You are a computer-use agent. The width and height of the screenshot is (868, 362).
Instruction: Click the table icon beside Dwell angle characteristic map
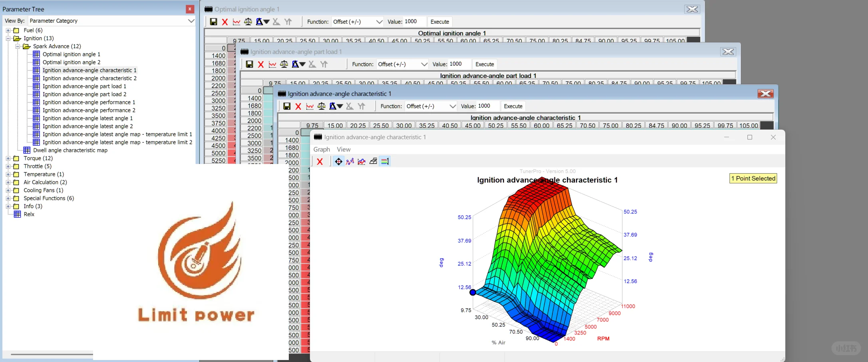pos(27,150)
